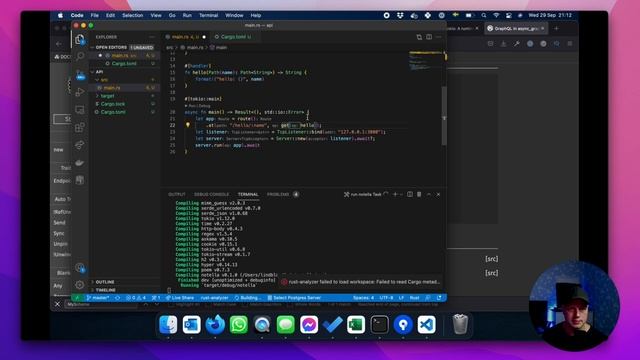Open Excel from the Dock

[x=356, y=325]
